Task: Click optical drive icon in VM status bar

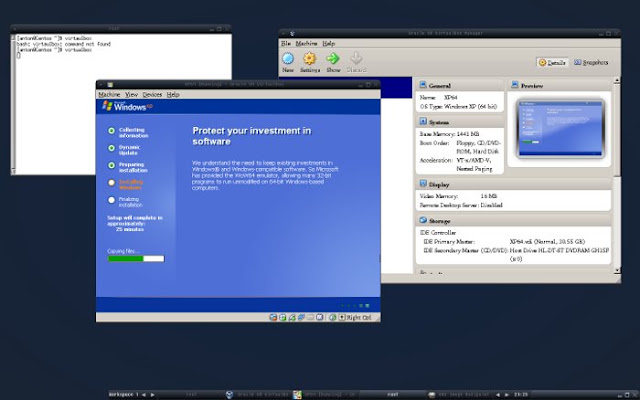Action: pyautogui.click(x=282, y=317)
